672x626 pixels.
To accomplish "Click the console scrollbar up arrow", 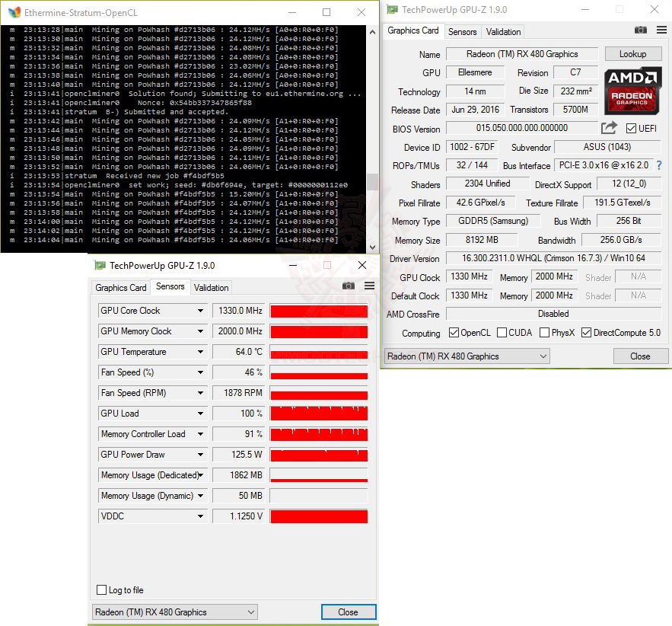I will [x=372, y=32].
